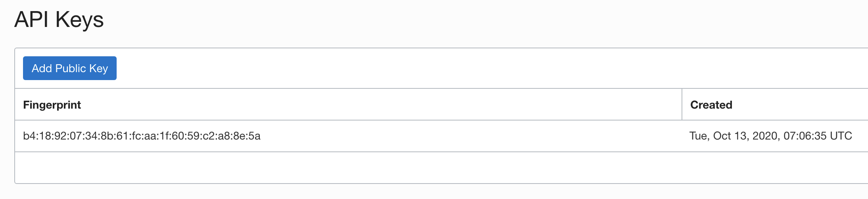Click the Tue, Oct 13, 2020 timestamp
The image size is (868, 199).
point(770,136)
